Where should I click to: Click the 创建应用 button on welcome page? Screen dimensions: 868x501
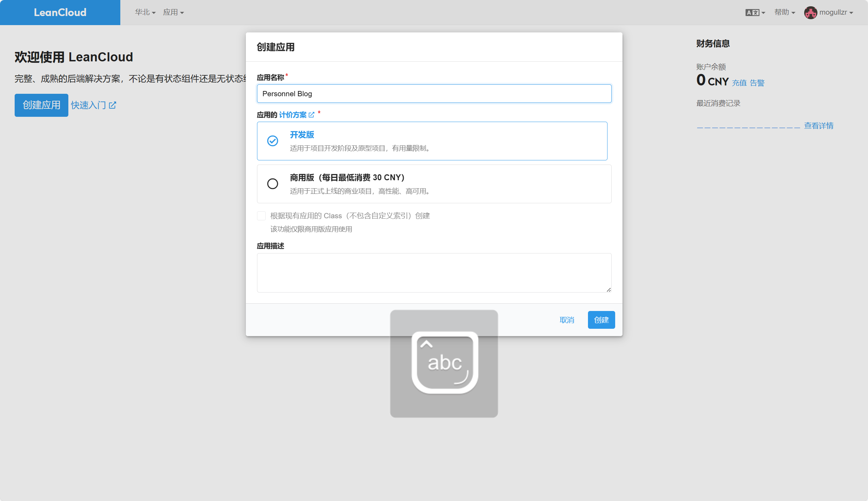pyautogui.click(x=41, y=105)
